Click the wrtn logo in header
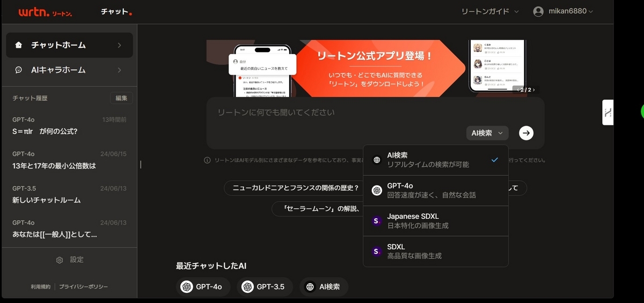Viewport: 644px width, 303px height. [45, 12]
